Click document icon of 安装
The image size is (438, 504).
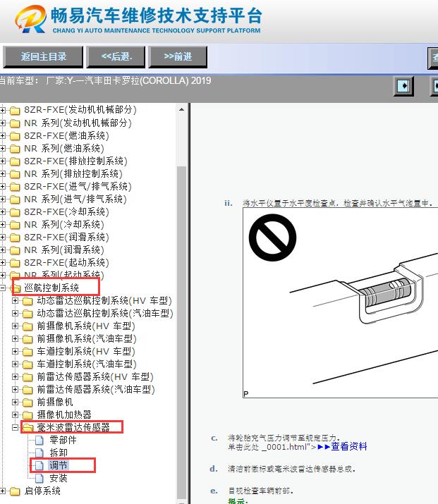[x=39, y=479]
